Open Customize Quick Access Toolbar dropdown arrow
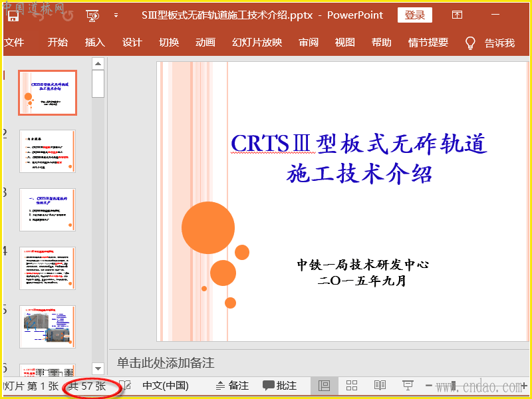The height and width of the screenshot is (399, 532). click(x=116, y=15)
